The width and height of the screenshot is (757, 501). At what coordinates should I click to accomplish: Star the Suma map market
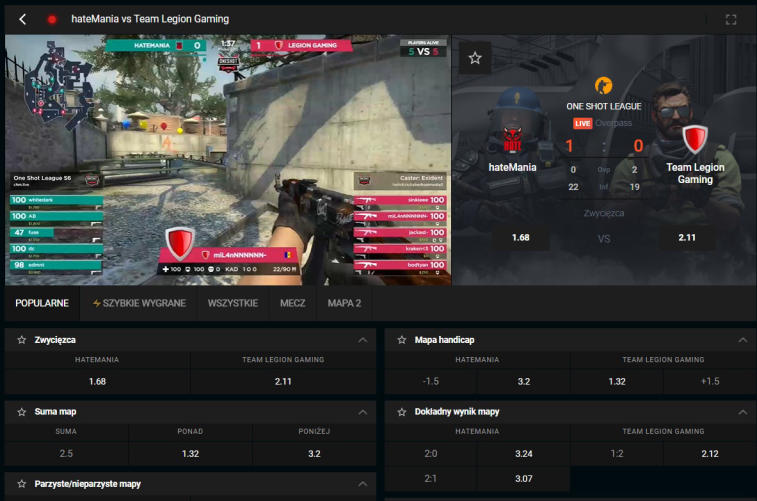pos(22,412)
